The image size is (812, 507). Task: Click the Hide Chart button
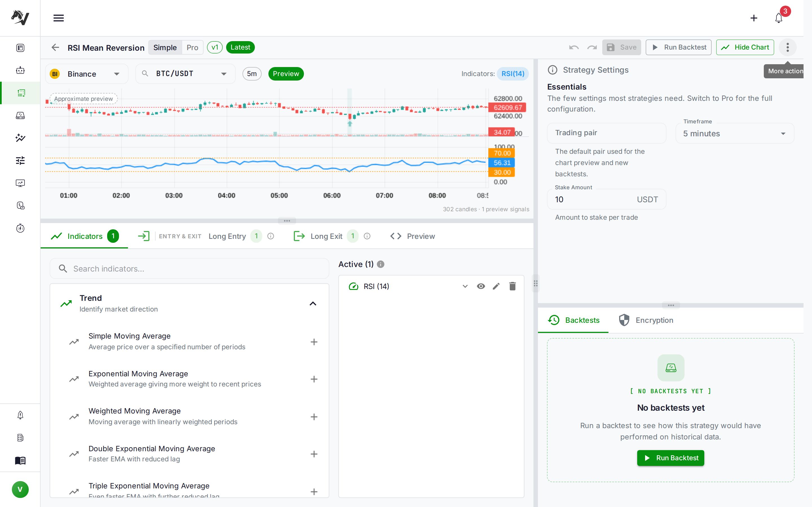click(745, 47)
